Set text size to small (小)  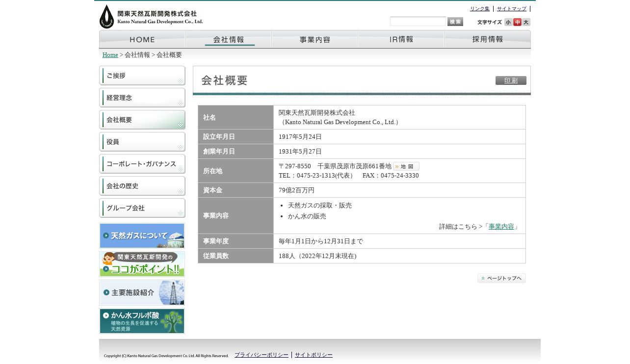508,22
